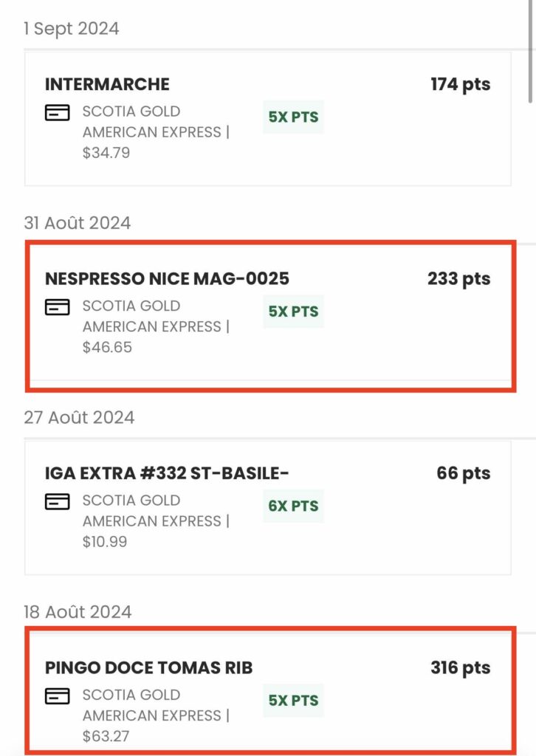Tap the 5X PTS badge on INTERMARCHE
536x756 pixels.
coord(293,117)
